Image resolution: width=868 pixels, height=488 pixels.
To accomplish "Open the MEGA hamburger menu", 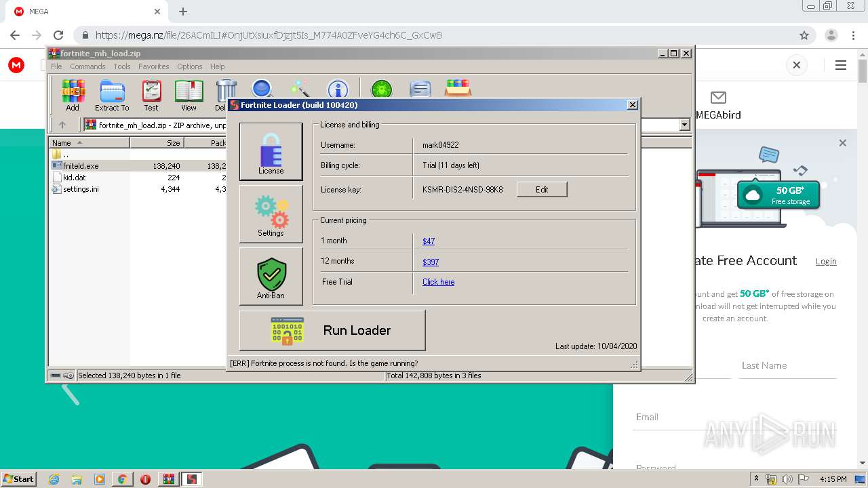I will point(841,65).
